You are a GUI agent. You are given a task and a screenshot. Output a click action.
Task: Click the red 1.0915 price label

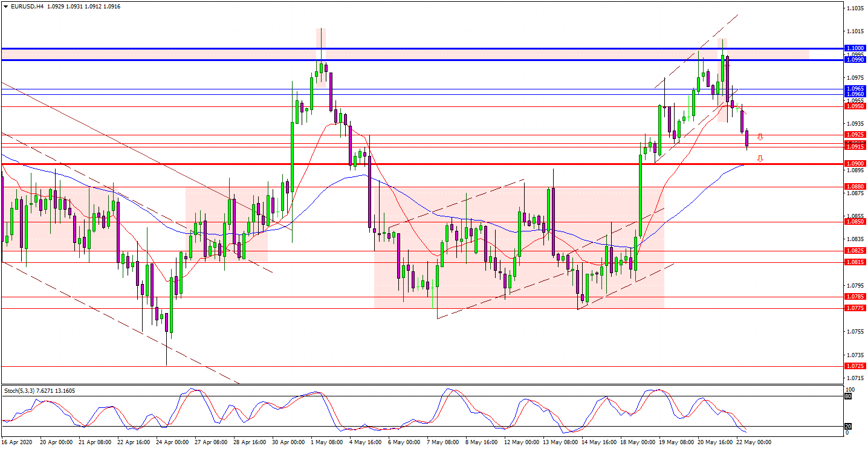[855, 147]
